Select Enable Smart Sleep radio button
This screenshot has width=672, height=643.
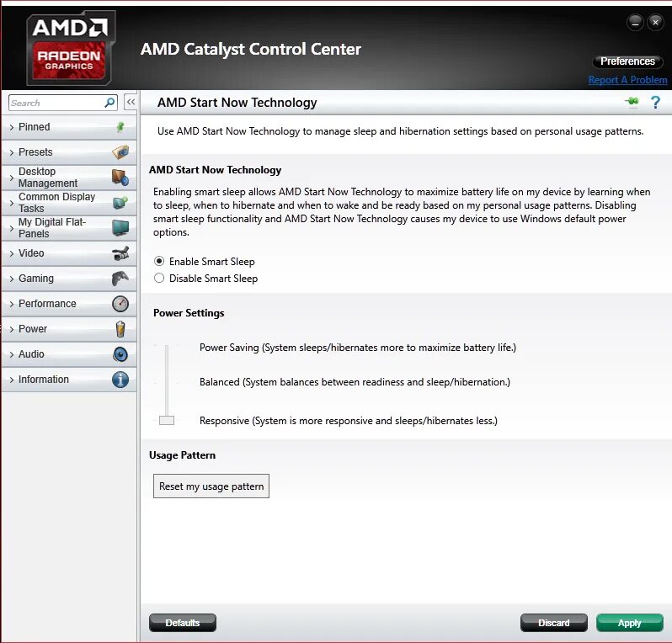coord(159,261)
